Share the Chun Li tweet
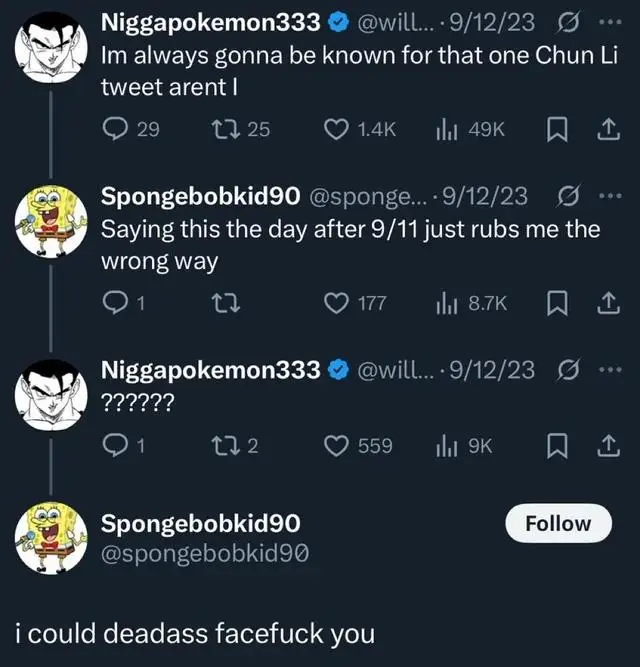This screenshot has height=667, width=640. (606, 128)
